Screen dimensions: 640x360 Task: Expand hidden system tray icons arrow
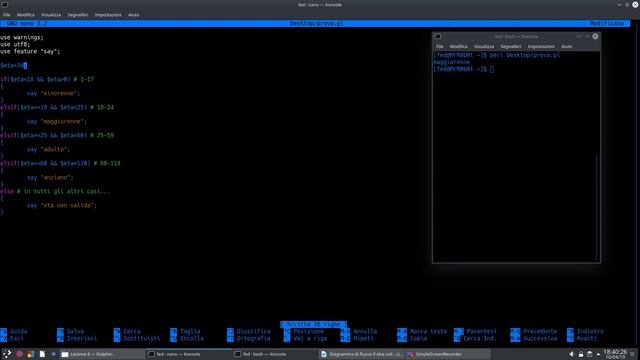(598, 354)
